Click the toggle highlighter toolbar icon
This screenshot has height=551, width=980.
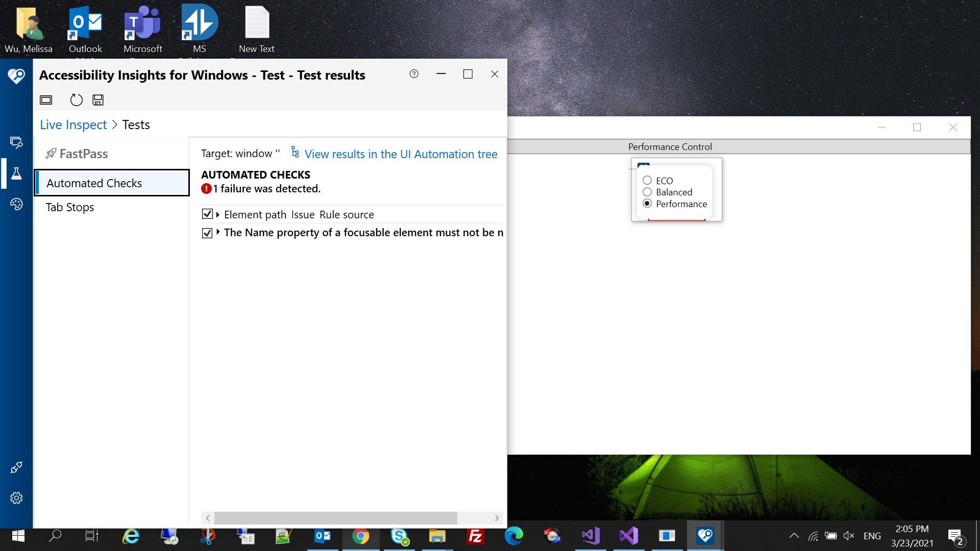46,100
